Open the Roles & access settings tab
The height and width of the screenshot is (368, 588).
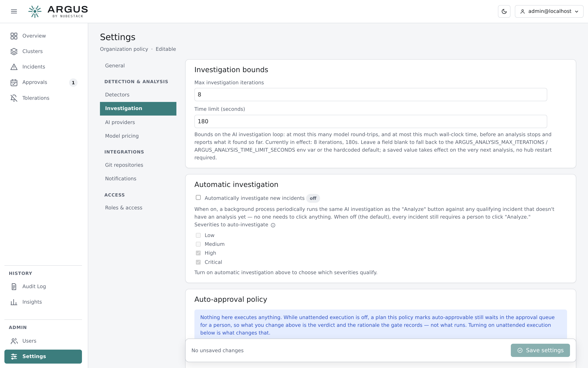(138, 208)
